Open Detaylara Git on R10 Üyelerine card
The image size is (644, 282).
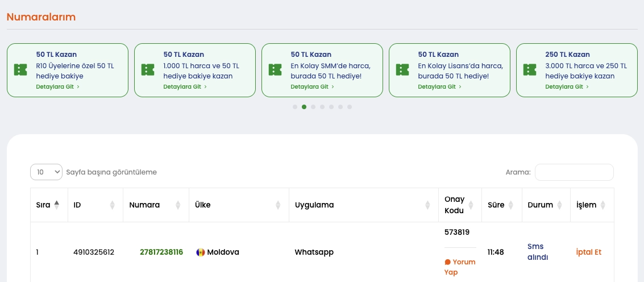[57, 87]
